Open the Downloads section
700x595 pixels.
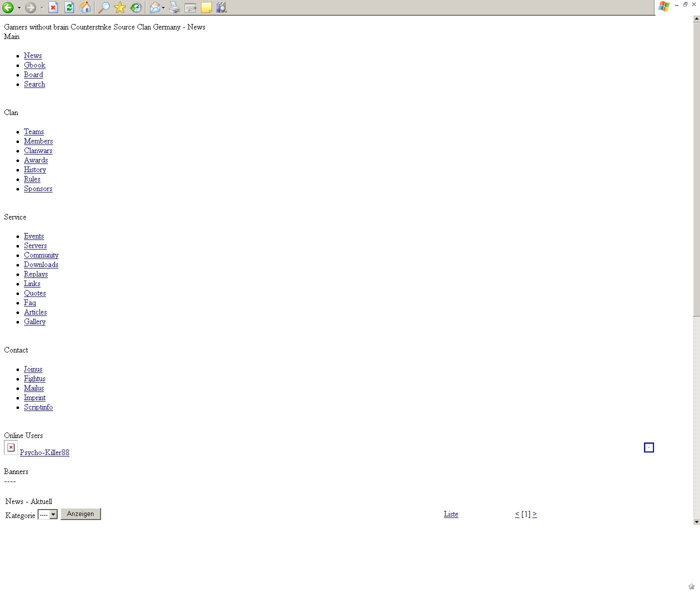tap(41, 264)
